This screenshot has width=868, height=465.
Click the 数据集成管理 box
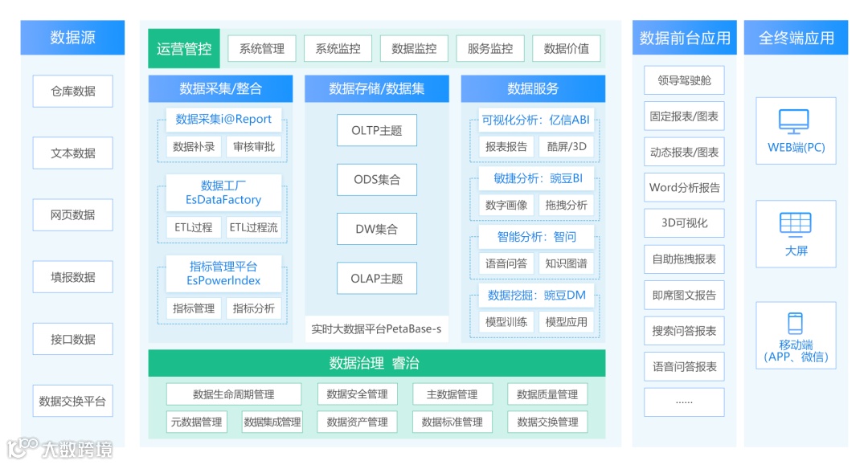click(272, 422)
